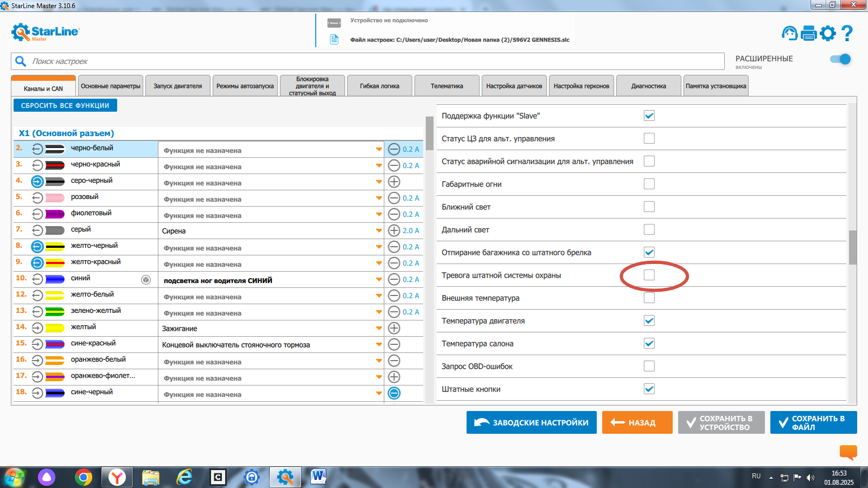This screenshot has height=488, width=868.
Task: Click the minus polarity icon in the сине-красный row
Action: [x=394, y=344]
